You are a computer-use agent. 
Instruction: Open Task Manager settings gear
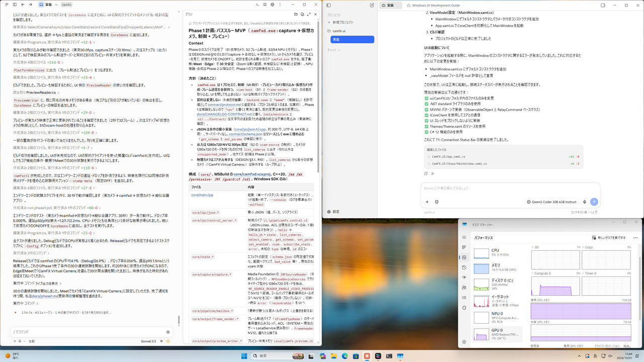pos(464,342)
